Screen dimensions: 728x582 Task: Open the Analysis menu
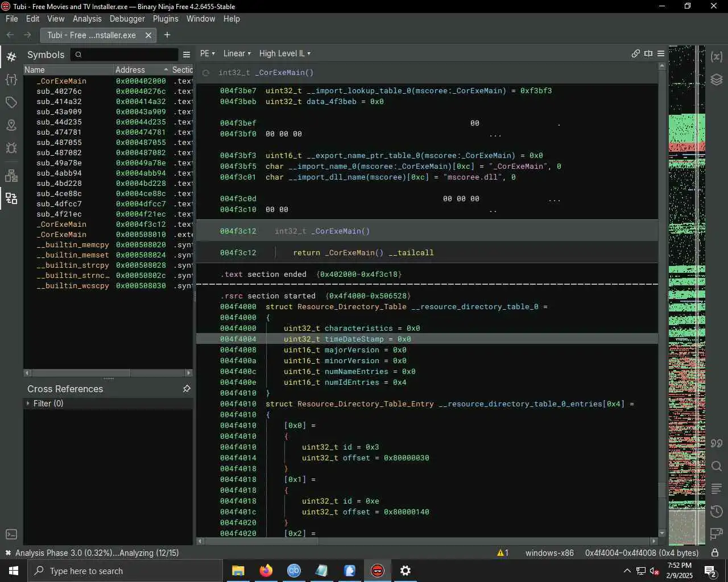pos(87,19)
